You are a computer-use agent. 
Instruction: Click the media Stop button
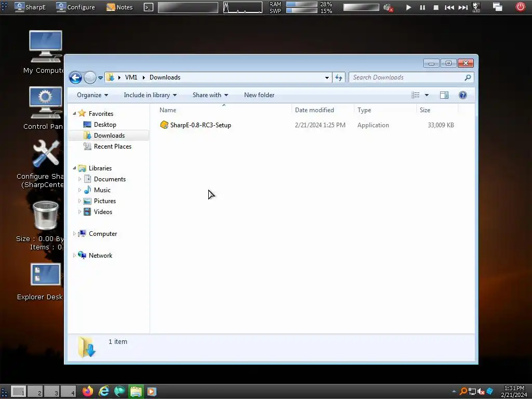point(436,7)
